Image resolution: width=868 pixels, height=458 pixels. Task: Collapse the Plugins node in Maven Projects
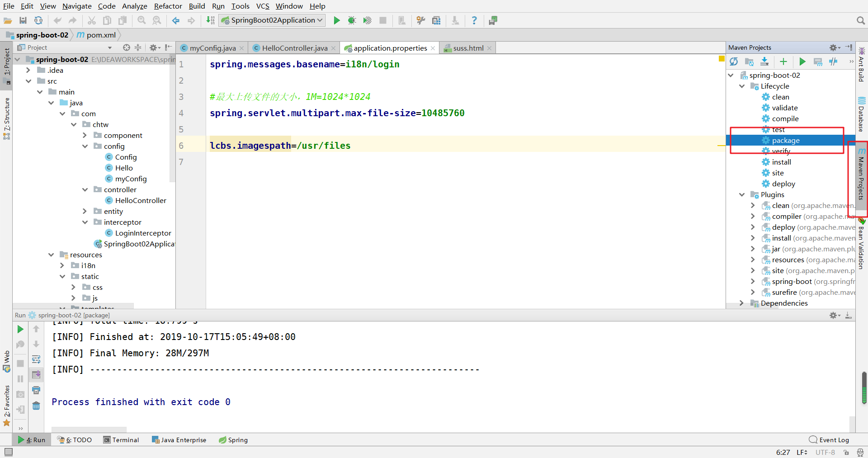pos(742,194)
